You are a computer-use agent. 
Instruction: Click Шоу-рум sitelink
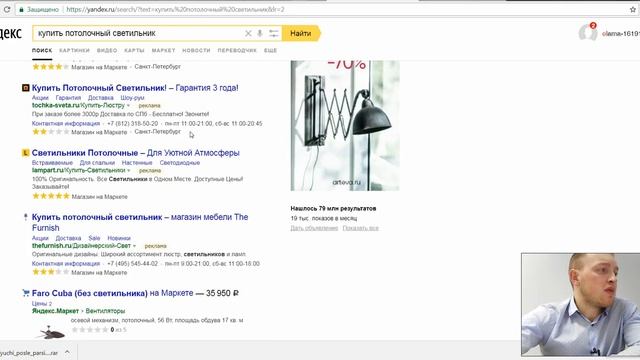click(x=132, y=98)
